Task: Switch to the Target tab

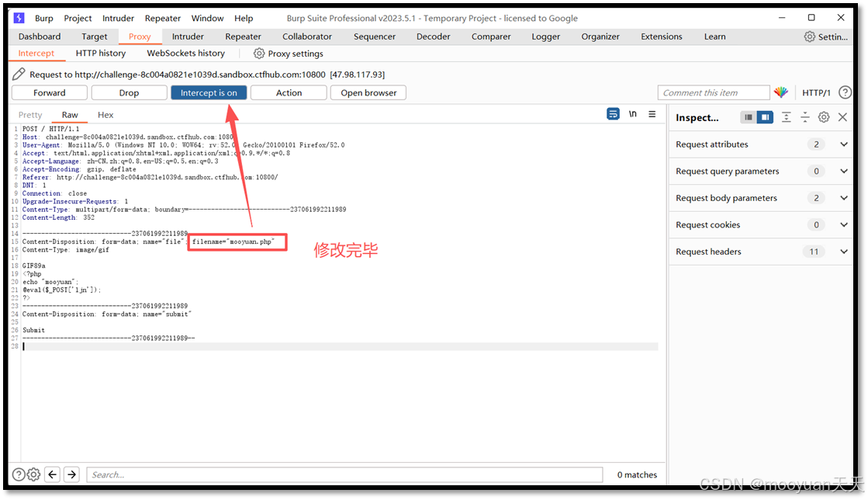Action: (94, 36)
